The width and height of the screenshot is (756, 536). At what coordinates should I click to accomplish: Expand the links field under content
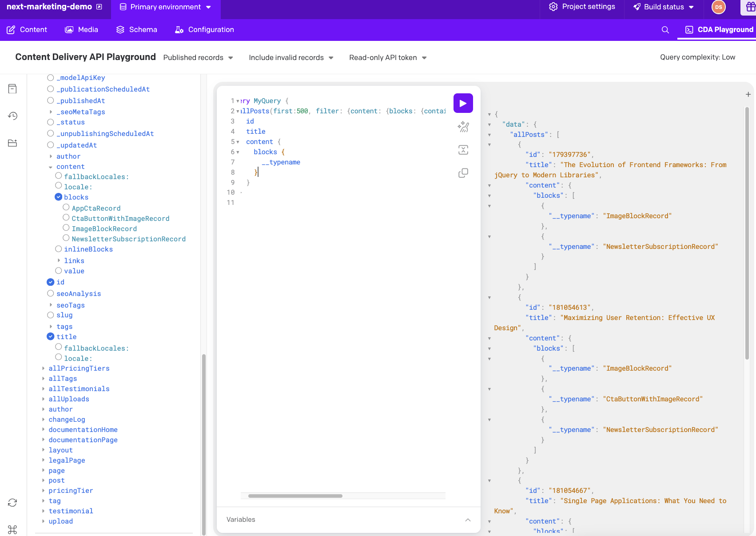pos(59,260)
